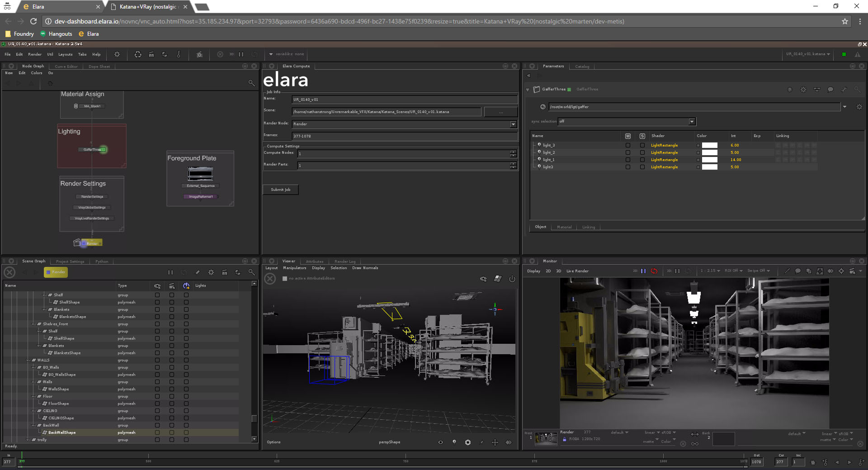This screenshot has height=470, width=868.
Task: Collapse the WALLS tree group
Action: click(28, 361)
